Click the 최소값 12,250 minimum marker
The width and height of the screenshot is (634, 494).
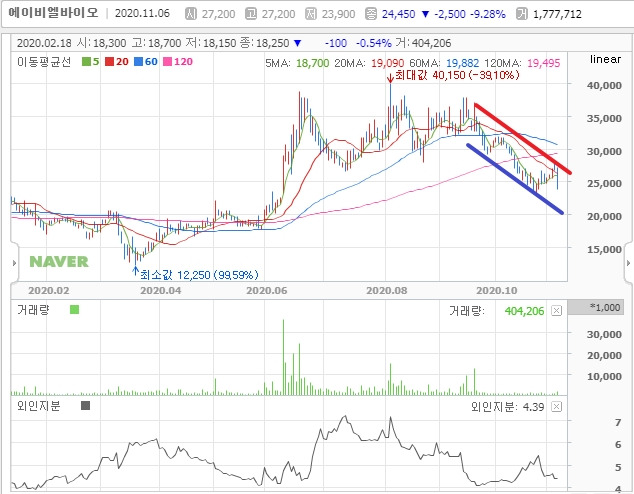tap(196, 274)
